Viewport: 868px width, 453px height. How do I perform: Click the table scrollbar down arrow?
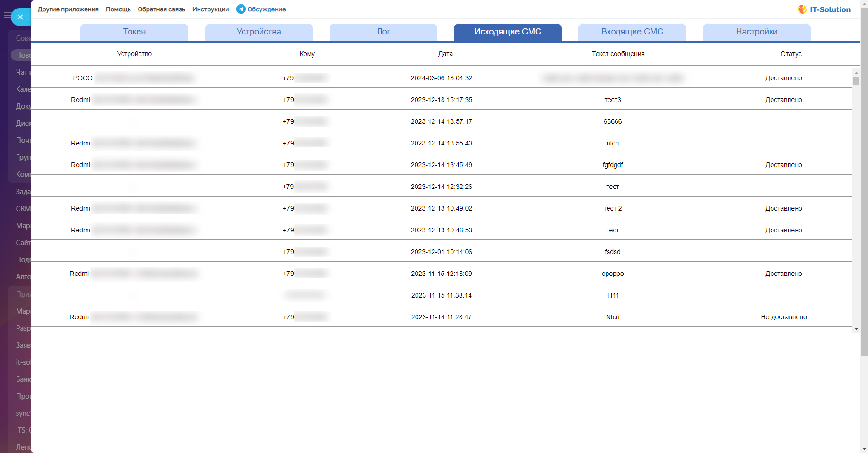(856, 329)
